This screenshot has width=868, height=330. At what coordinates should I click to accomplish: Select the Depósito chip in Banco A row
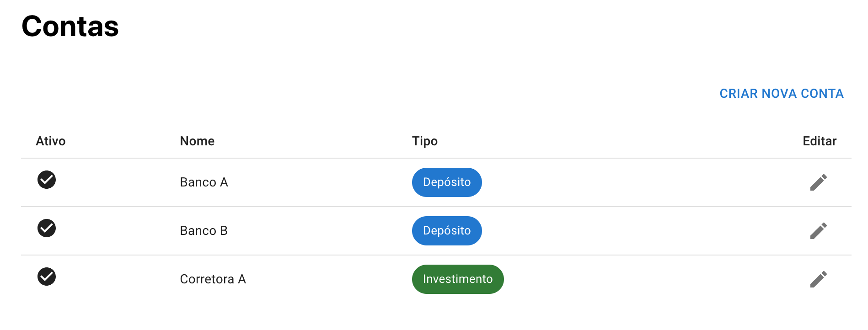(x=447, y=182)
